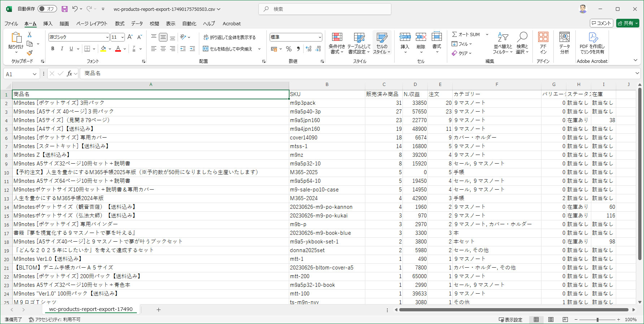
Task: Click the comma style icon
Action: (298, 49)
